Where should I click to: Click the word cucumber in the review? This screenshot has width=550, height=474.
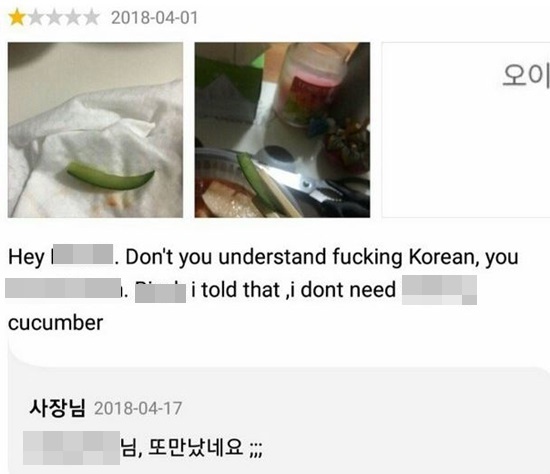(x=55, y=323)
